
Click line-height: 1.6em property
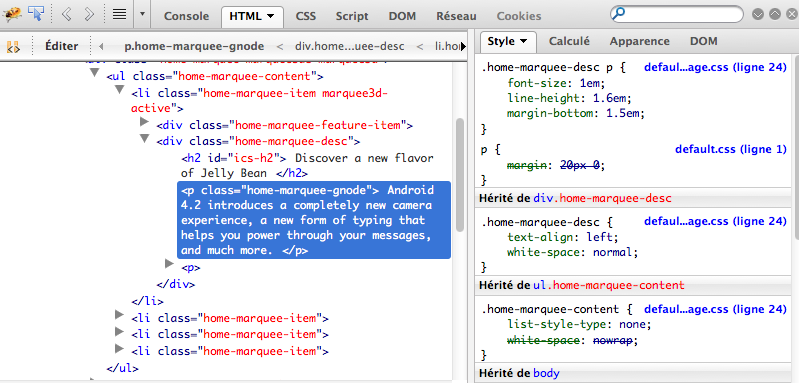(569, 98)
